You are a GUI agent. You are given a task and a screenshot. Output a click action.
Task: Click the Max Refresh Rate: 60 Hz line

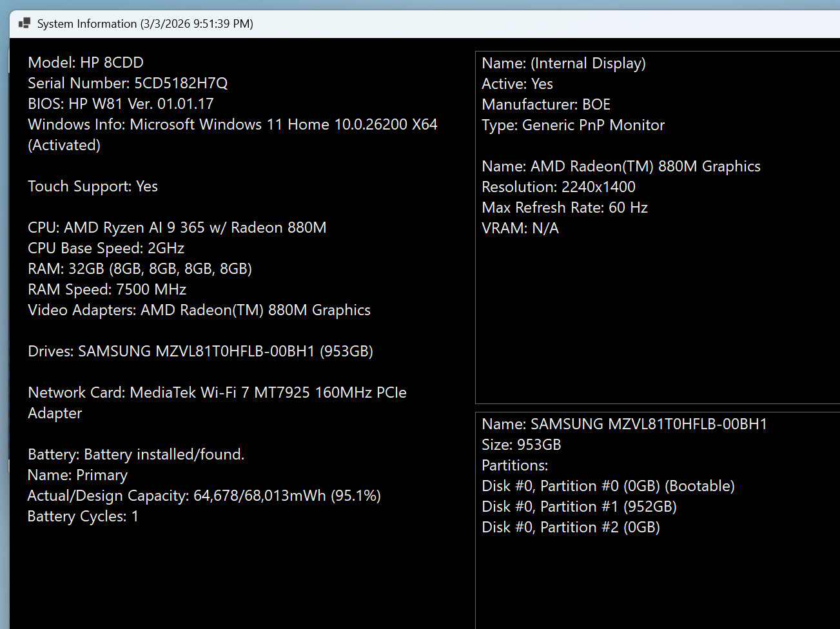click(565, 208)
